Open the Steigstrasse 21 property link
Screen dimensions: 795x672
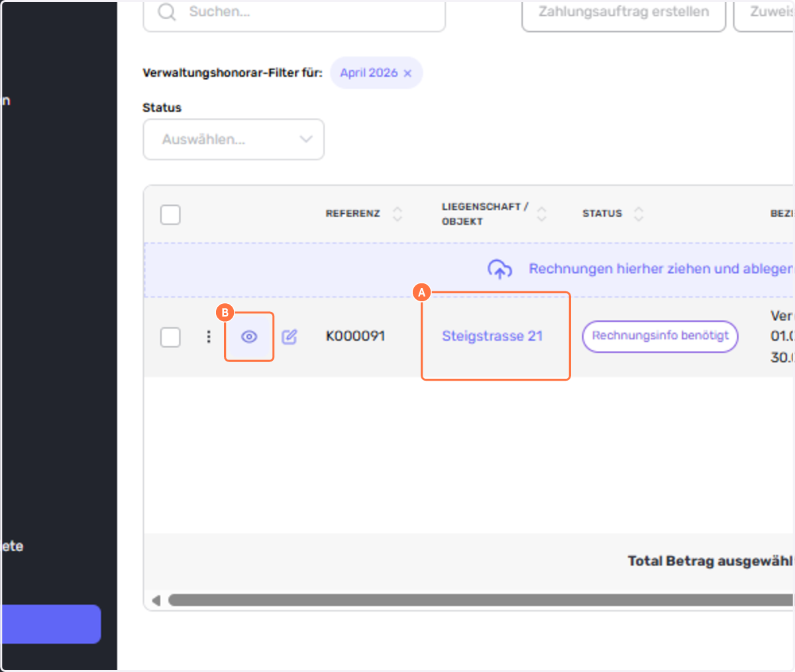click(492, 336)
